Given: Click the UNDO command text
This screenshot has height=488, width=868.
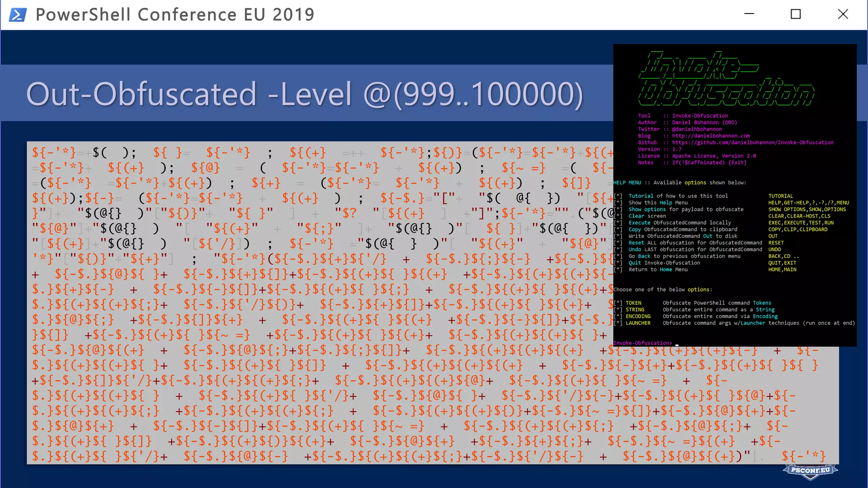Looking at the screenshot, I should tap(774, 250).
